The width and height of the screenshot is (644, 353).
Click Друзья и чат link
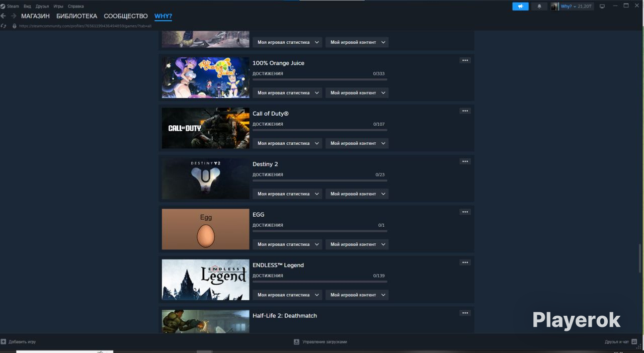point(617,342)
